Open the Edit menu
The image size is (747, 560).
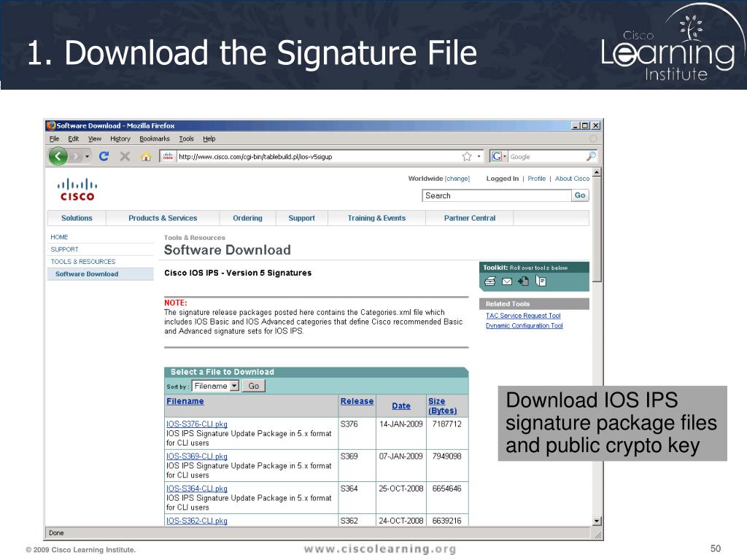tap(74, 139)
